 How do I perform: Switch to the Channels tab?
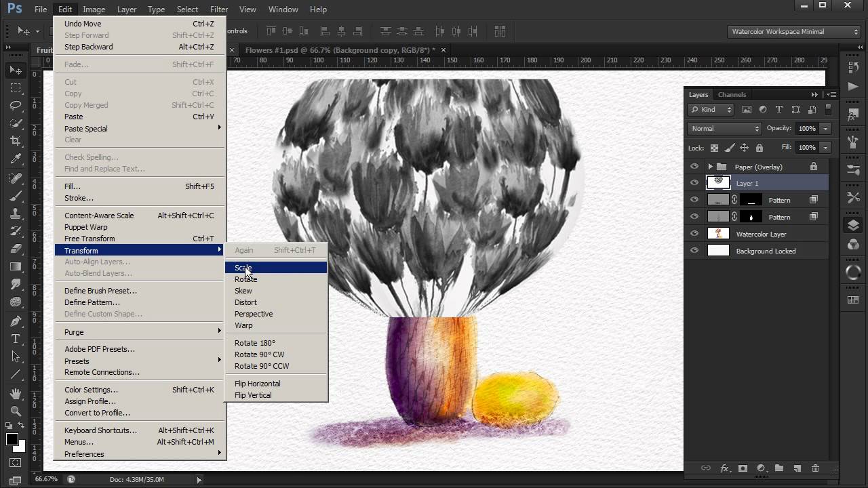point(732,95)
